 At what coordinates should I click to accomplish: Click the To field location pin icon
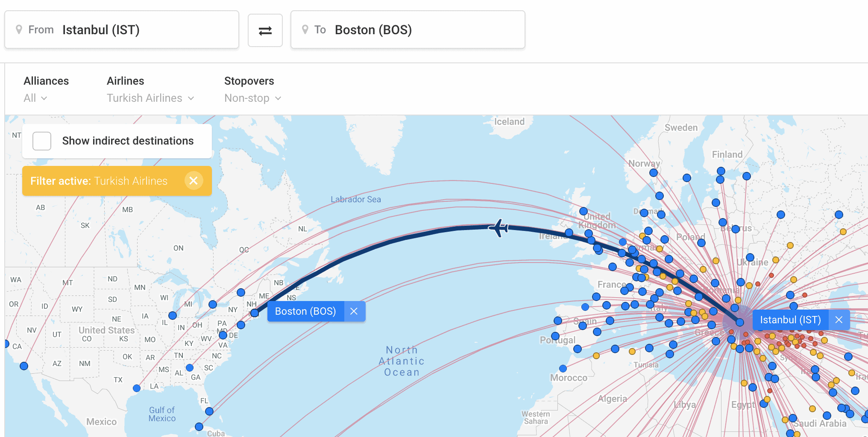pos(305,30)
